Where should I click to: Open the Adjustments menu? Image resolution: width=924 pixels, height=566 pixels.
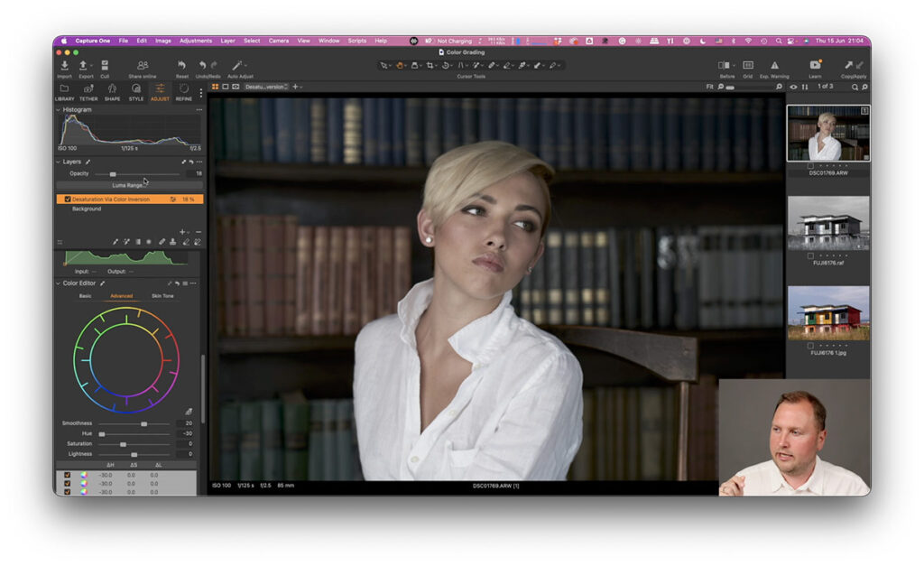(x=195, y=41)
